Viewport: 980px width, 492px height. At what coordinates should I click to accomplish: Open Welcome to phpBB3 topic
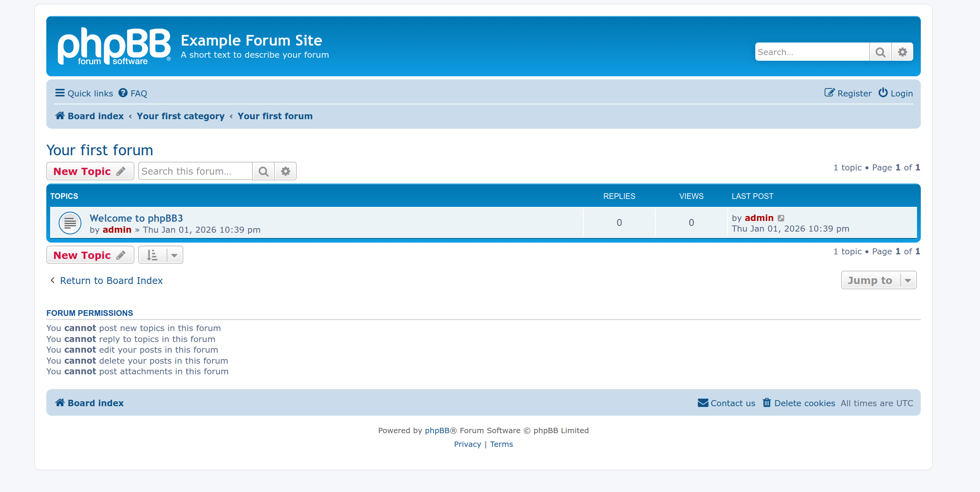136,218
